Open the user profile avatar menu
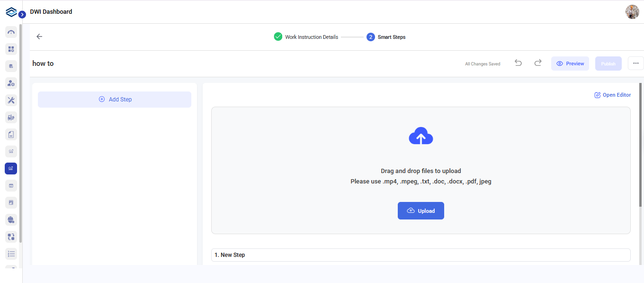This screenshot has width=644, height=283. coord(632,12)
